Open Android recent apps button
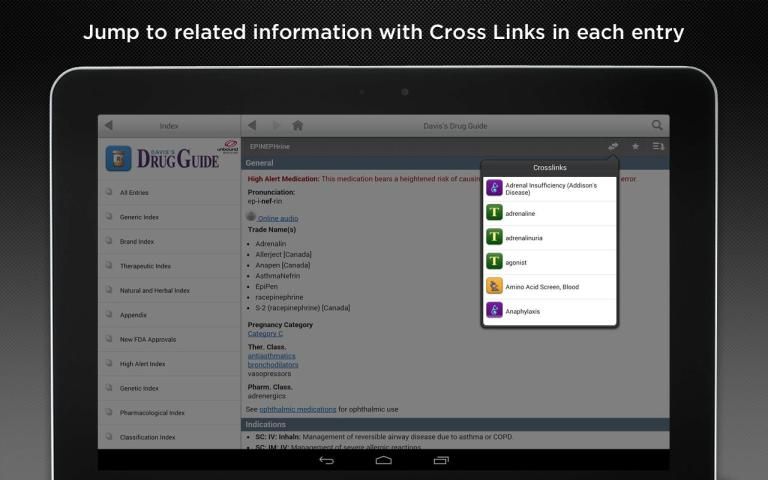768x480 pixels. tap(441, 460)
